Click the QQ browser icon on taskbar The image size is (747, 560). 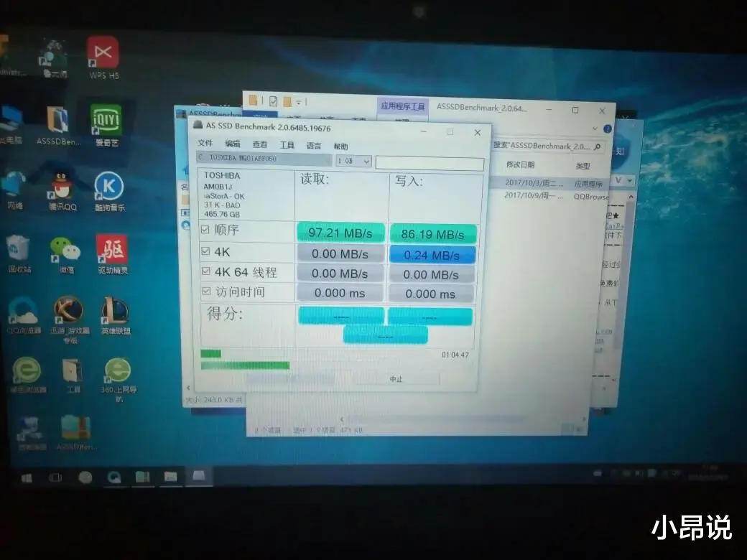[x=114, y=477]
